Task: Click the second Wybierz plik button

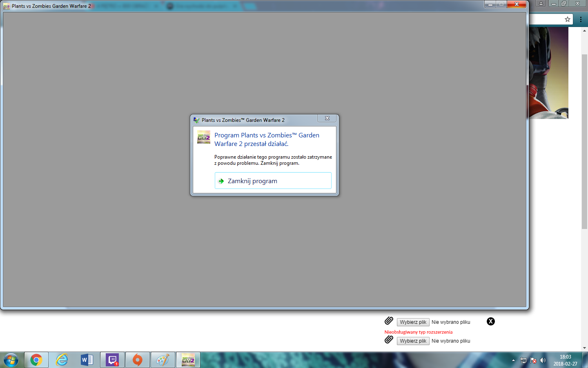Action: point(413,341)
